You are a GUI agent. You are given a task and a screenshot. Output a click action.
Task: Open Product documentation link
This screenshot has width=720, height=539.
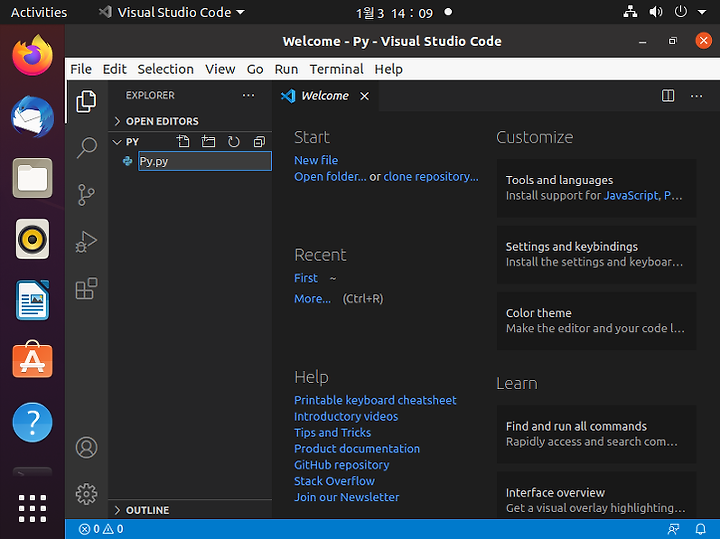(x=357, y=449)
